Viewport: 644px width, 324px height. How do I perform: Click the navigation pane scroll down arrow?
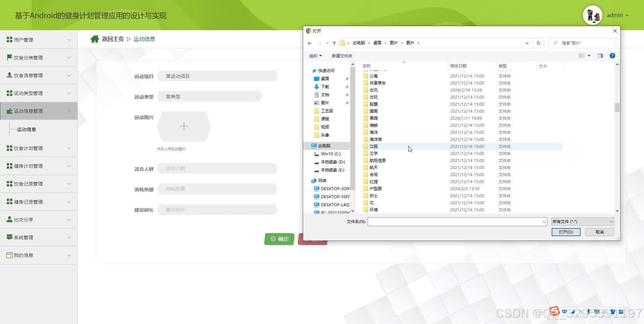coord(353,211)
